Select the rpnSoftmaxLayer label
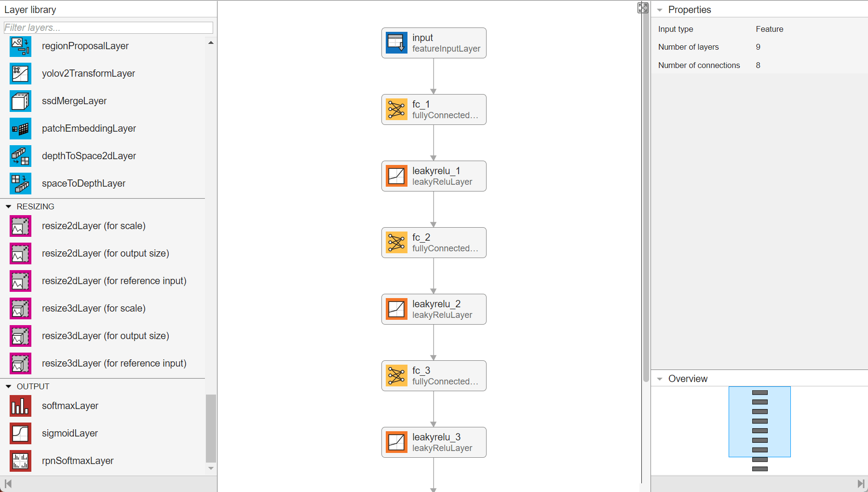868x492 pixels. [78, 461]
